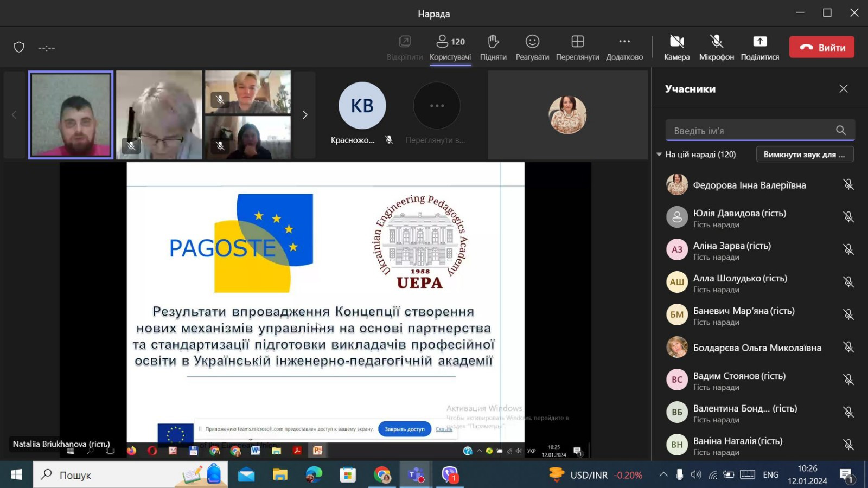Unmute the Мікрофон microphone
The width and height of the screenshot is (868, 488).
pos(716,47)
